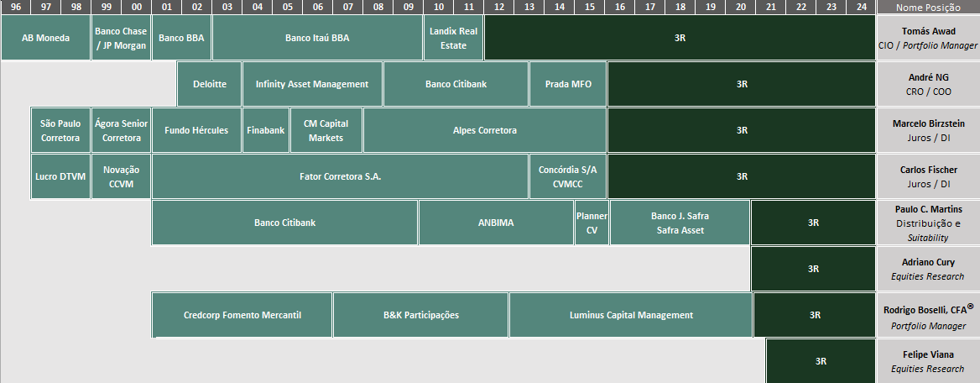Screen dimensions: 980x383
Task: Select the Tomás Awad name cell
Action: (928, 38)
